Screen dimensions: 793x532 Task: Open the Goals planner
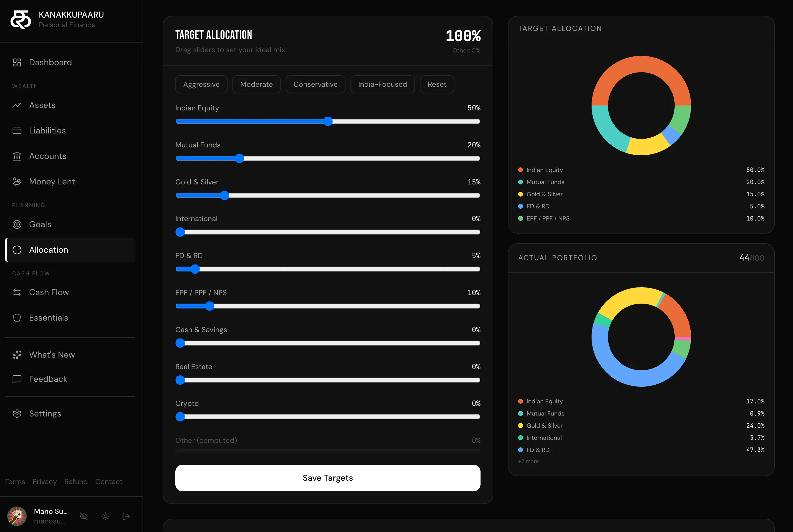coord(70,224)
